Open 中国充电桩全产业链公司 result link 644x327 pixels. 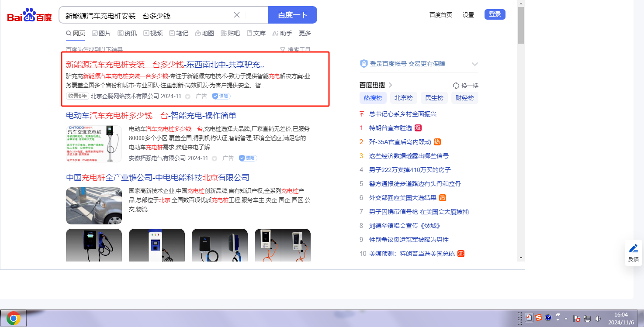click(157, 178)
